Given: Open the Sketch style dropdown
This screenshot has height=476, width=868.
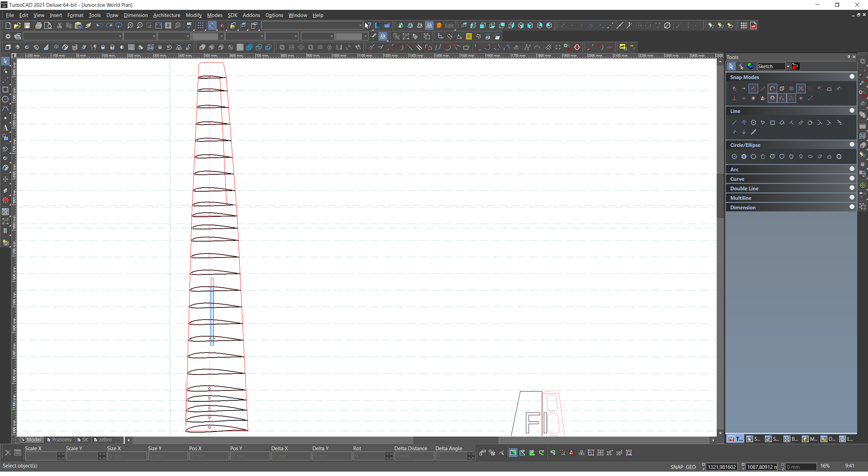Looking at the screenshot, I should coord(788,66).
